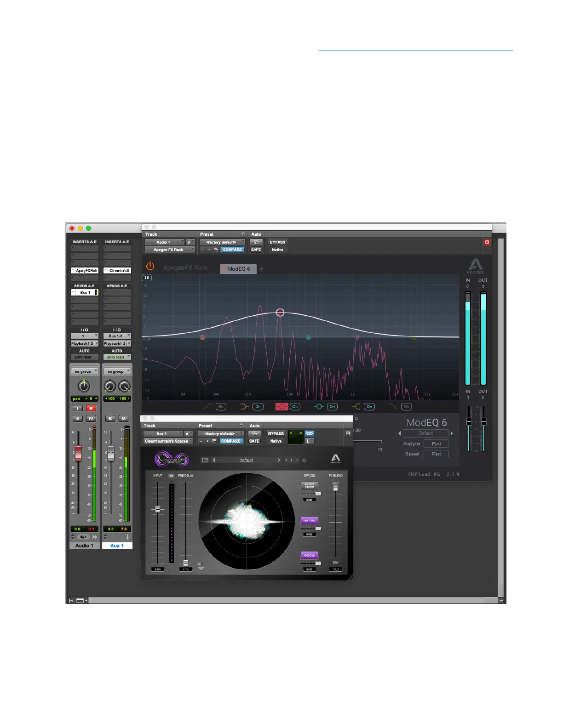The image size is (563, 728).
Task: Toggle the low-cut band On switch
Action: [x=221, y=406]
